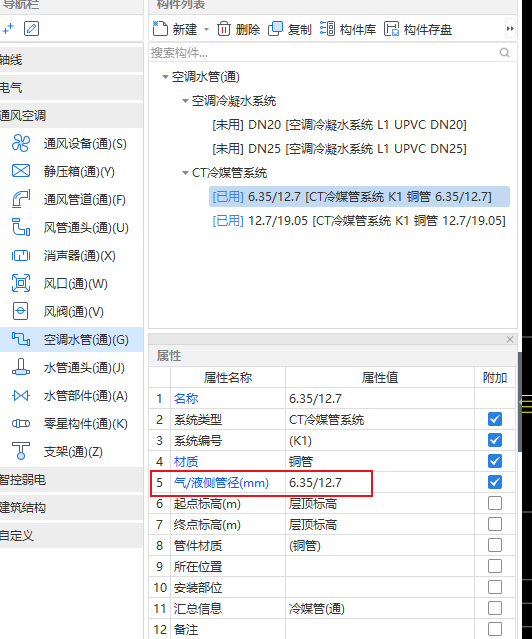This screenshot has width=532, height=639.
Task: Uncheck 附加 checkbox for 气/液侧管径 row
Action: pyautogui.click(x=495, y=482)
